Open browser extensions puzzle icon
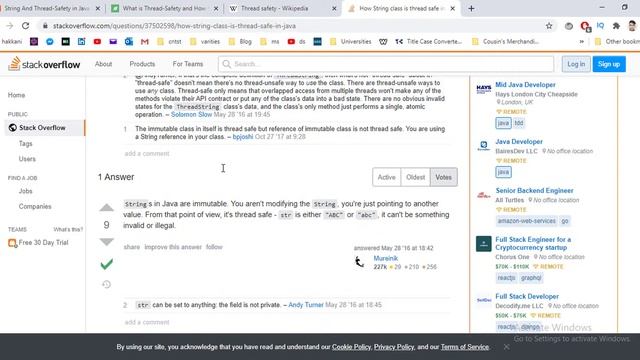Image resolution: width=640 pixels, height=360 pixels. [x=616, y=26]
